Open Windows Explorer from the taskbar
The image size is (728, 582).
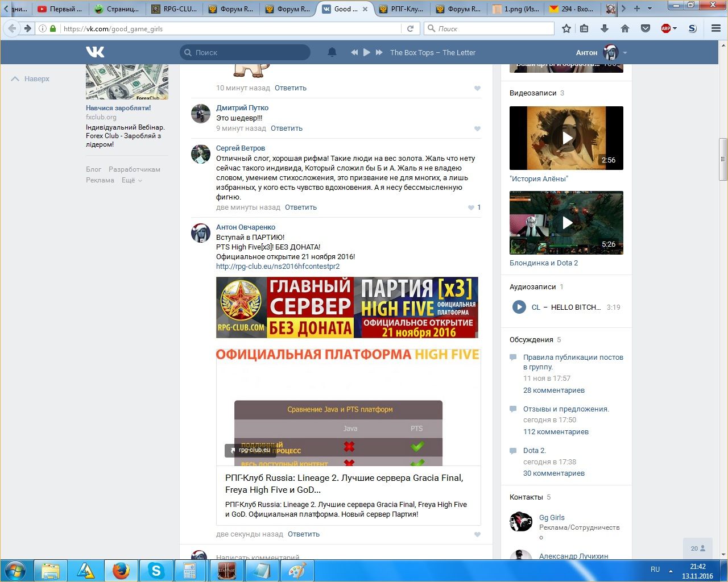tap(51, 571)
